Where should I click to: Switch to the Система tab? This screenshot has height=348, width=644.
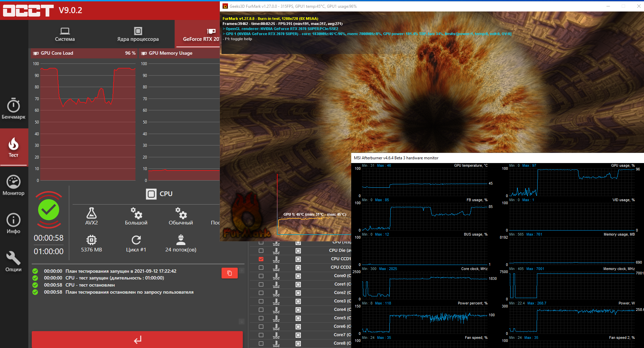pyautogui.click(x=65, y=34)
